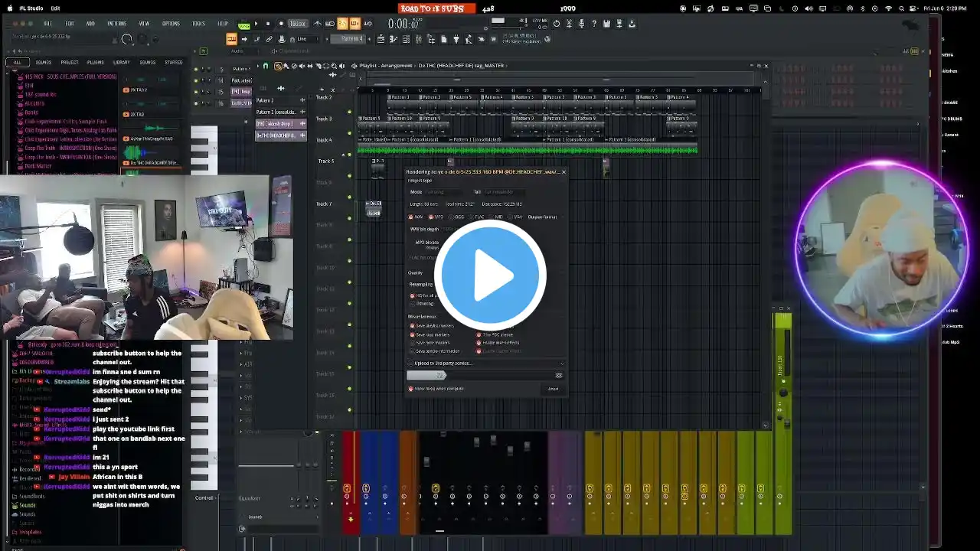Open the HELP menu

[223, 24]
